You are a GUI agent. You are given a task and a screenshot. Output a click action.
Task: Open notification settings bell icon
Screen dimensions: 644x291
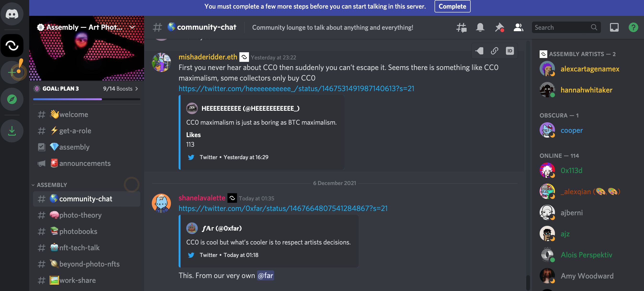click(x=480, y=28)
